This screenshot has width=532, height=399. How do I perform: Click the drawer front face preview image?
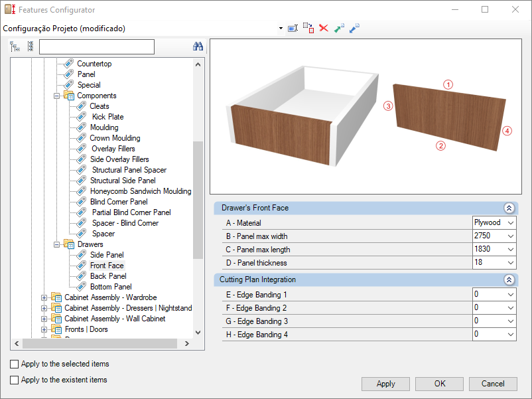click(x=366, y=116)
